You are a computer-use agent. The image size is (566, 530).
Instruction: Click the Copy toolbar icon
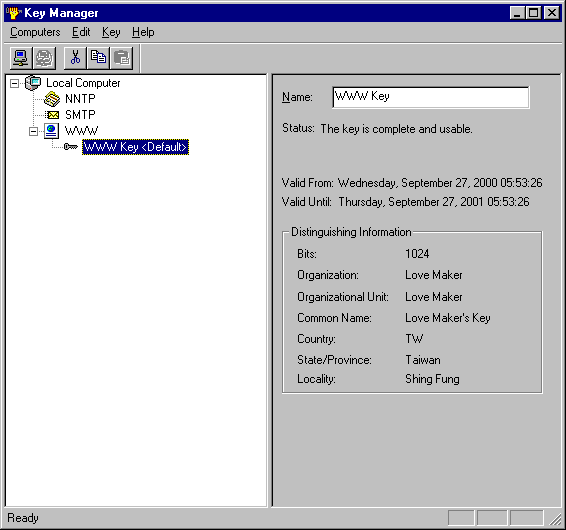point(98,58)
